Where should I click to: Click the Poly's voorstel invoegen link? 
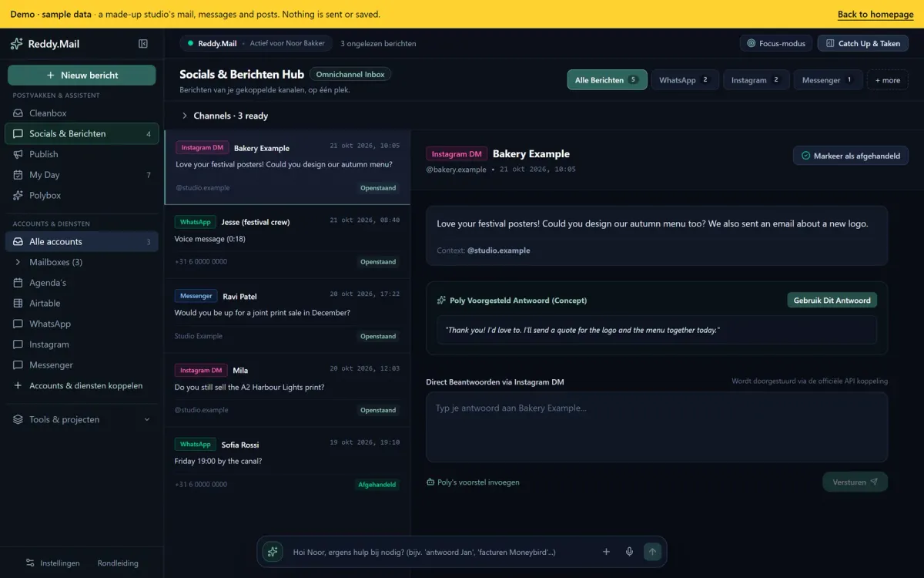click(x=473, y=482)
